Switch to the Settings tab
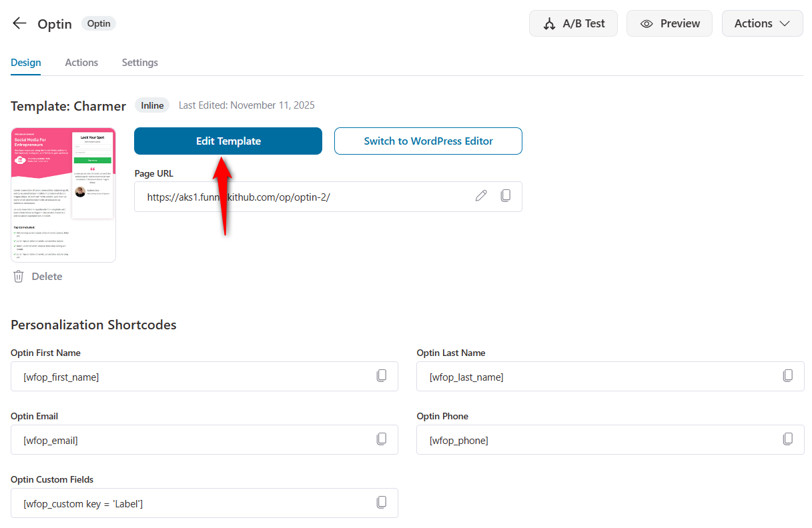Viewport: 812px width, 528px height. (139, 62)
